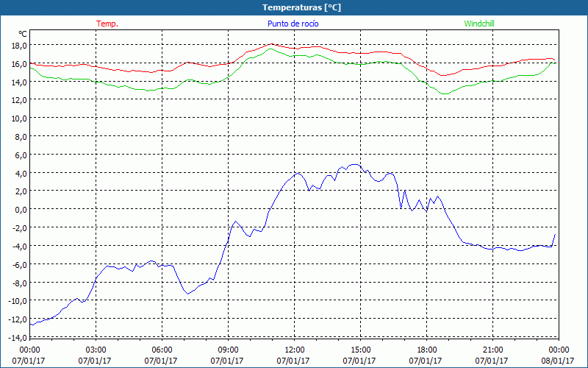Click the 12,0 y-axis value
Viewport: 588px width, 368px height.
pos(19,100)
